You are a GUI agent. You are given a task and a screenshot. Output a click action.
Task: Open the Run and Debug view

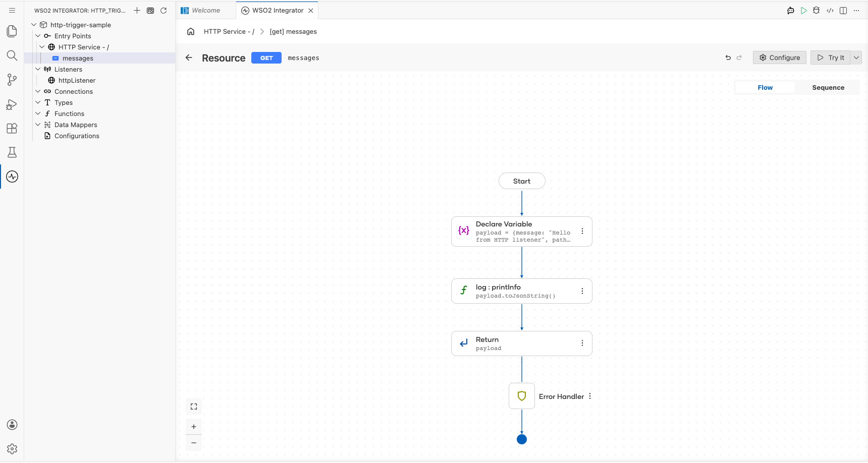[12, 104]
